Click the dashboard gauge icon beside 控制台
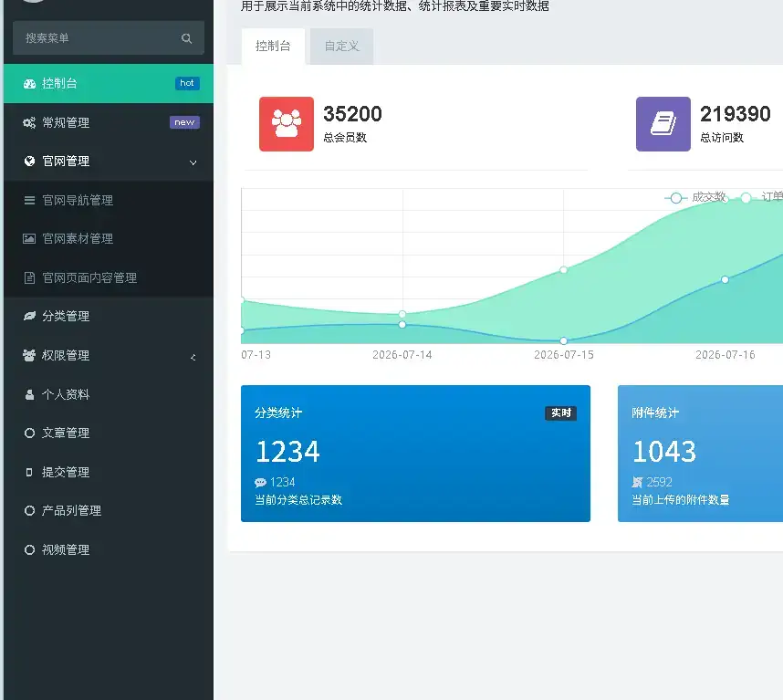 (x=29, y=84)
